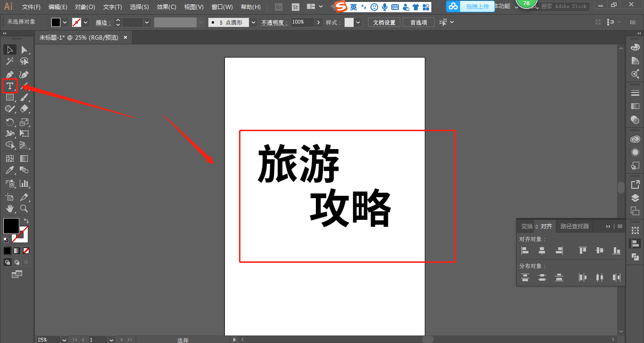Activate the Type (T) tool
This screenshot has height=343, width=644.
(x=10, y=86)
